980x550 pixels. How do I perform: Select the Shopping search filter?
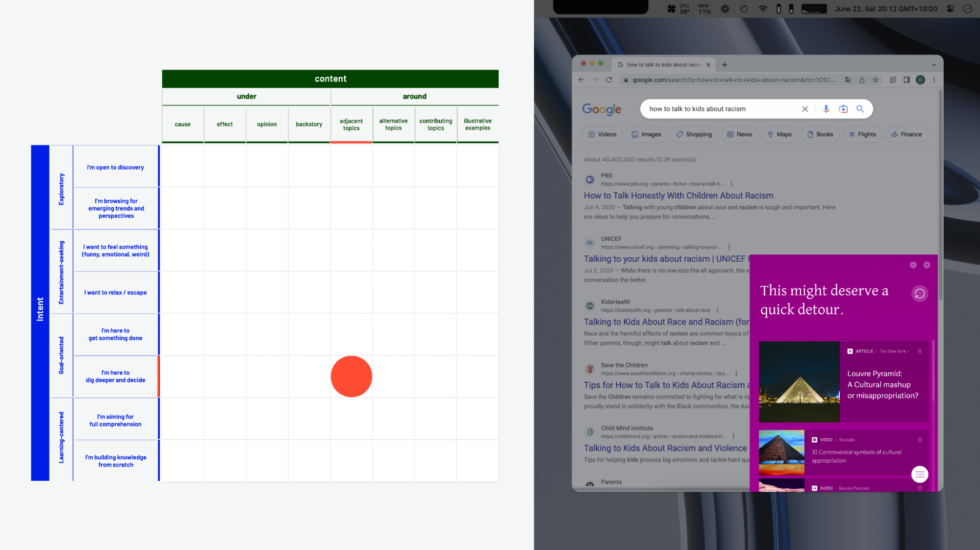694,134
